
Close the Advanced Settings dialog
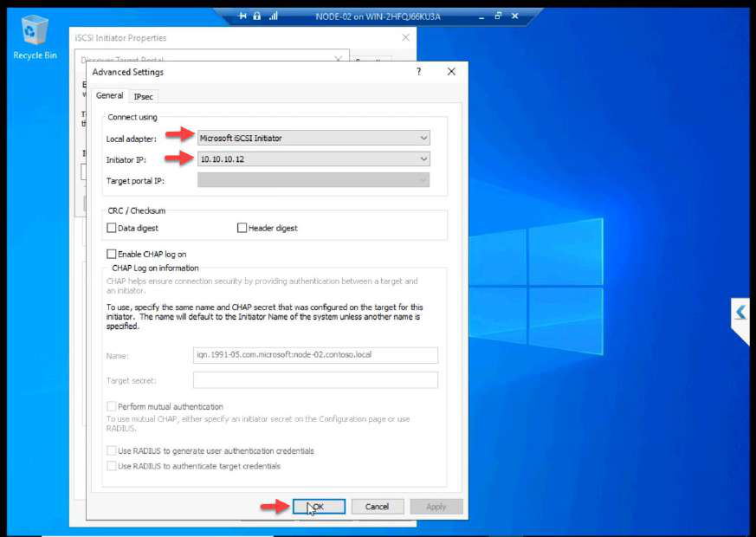click(451, 71)
